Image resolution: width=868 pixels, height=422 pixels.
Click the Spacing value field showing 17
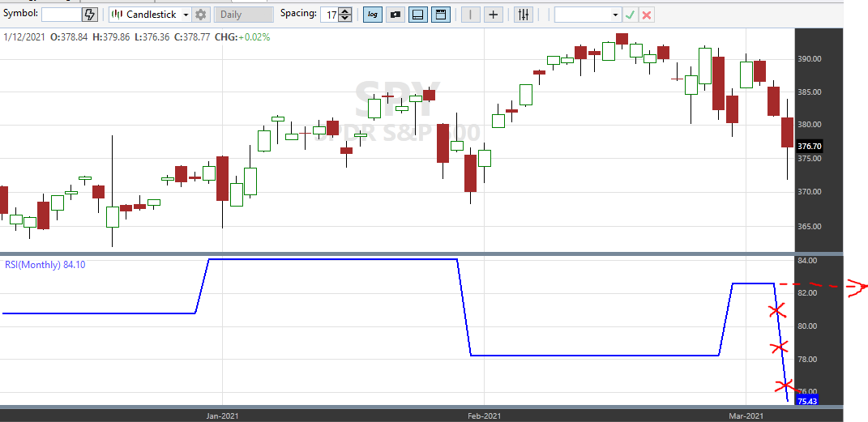pyautogui.click(x=329, y=15)
